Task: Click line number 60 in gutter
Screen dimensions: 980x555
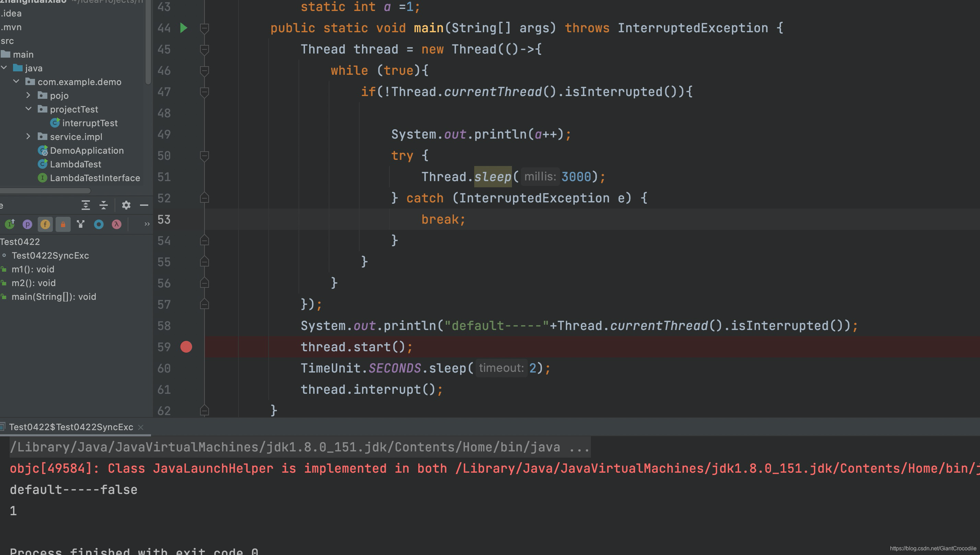Action: pyautogui.click(x=164, y=368)
